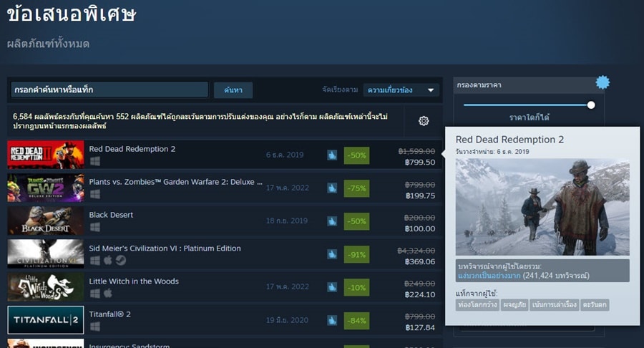Click Windows icon under Black Desert title
Viewport: 644px width, 348px height.
(95, 227)
